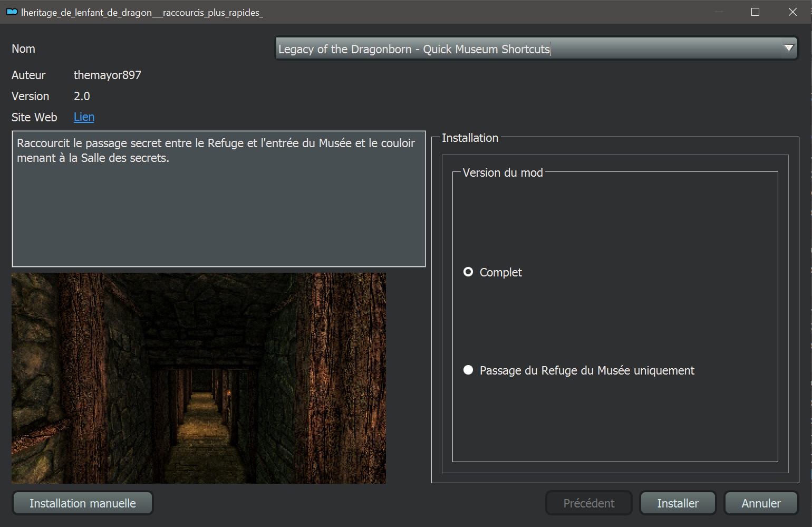Click the version value 2.0
The image size is (812, 527).
coord(82,96)
